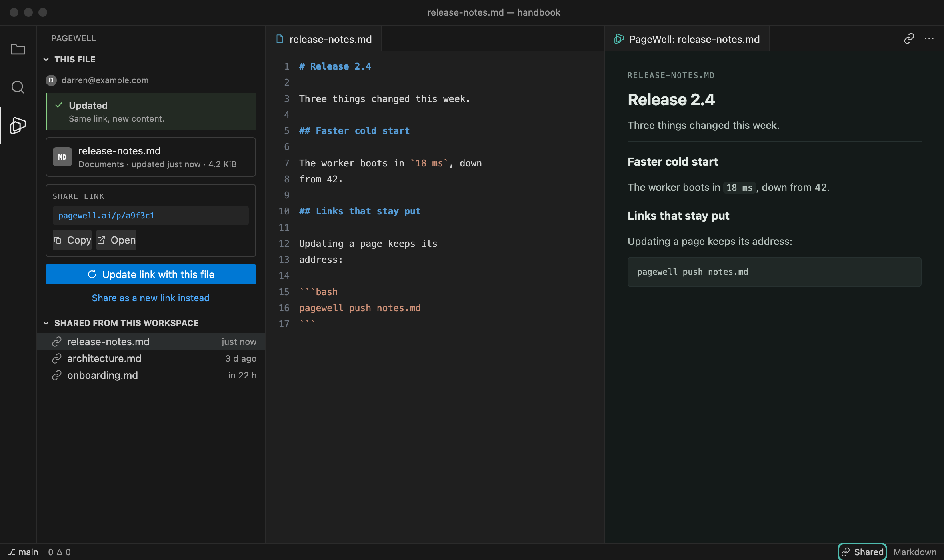The image size is (944, 560).
Task: Switch to the PageWell: release-notes.md preview tab
Action: 687,39
